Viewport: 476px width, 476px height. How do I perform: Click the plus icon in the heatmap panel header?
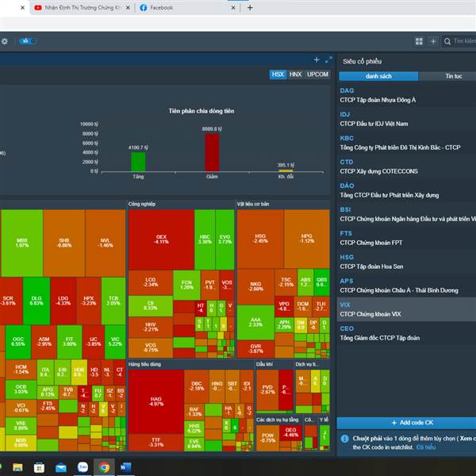(317, 59)
